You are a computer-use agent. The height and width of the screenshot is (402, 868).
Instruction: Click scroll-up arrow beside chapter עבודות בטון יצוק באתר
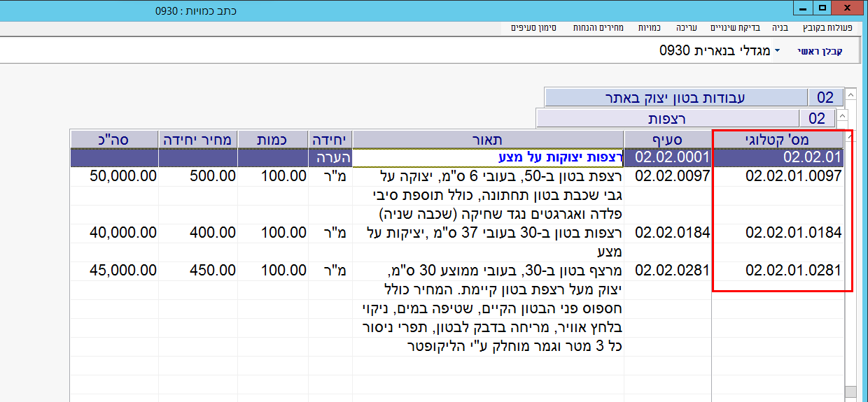click(850, 94)
